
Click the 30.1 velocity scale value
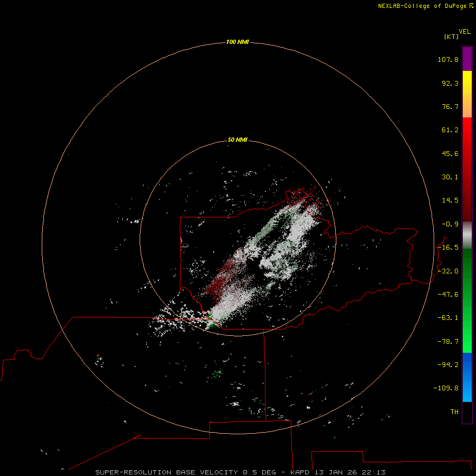coord(450,177)
